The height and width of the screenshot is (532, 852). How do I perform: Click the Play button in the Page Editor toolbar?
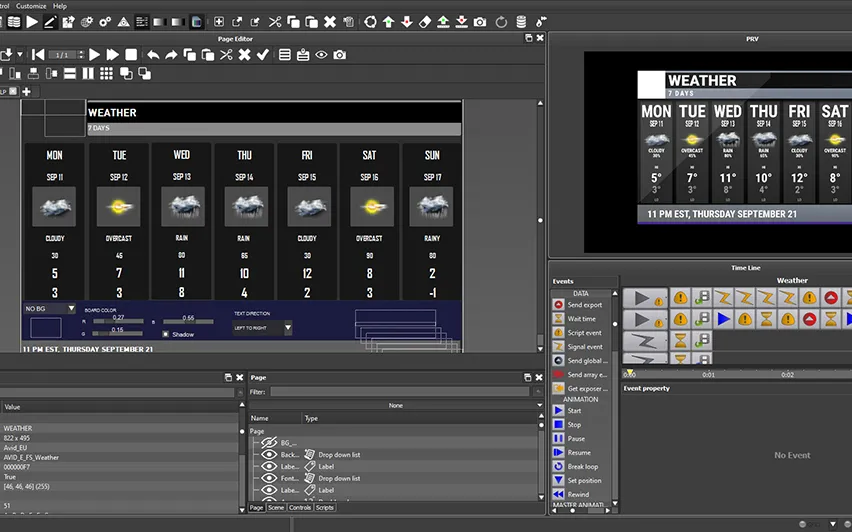pyautogui.click(x=95, y=55)
